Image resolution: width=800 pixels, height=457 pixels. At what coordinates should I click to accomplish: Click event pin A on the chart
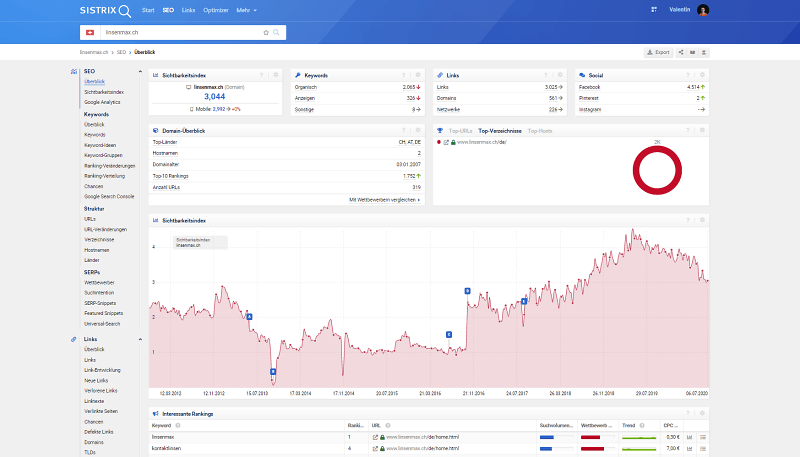pos(249,317)
